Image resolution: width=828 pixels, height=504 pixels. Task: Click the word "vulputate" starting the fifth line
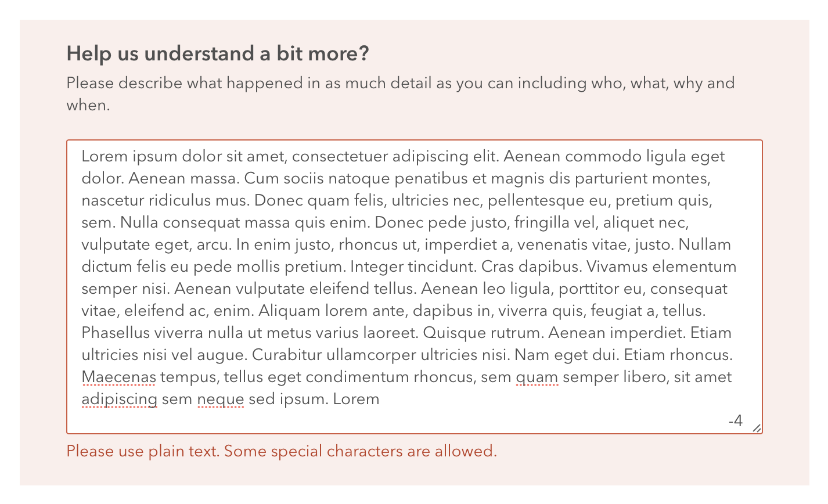click(110, 245)
